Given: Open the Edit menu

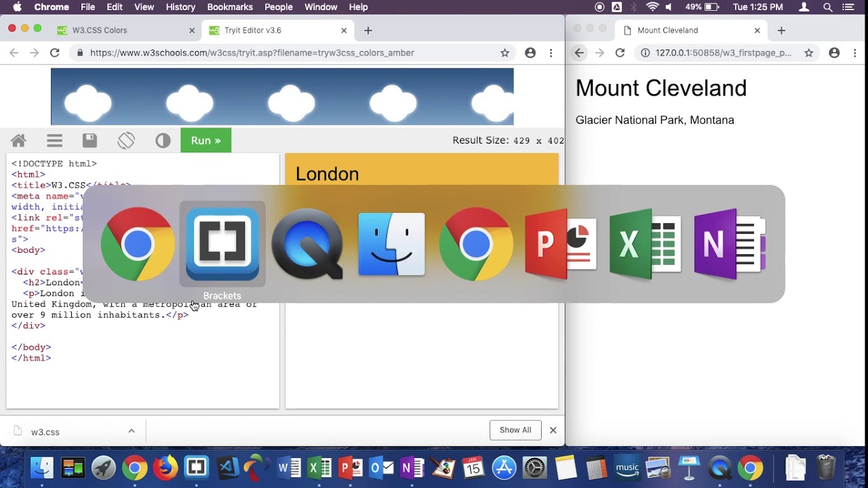Looking at the screenshot, I should pos(115,7).
